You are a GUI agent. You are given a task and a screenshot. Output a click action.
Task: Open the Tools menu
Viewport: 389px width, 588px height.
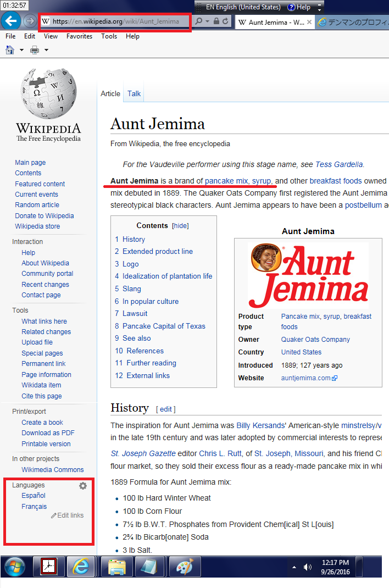pyautogui.click(x=109, y=36)
